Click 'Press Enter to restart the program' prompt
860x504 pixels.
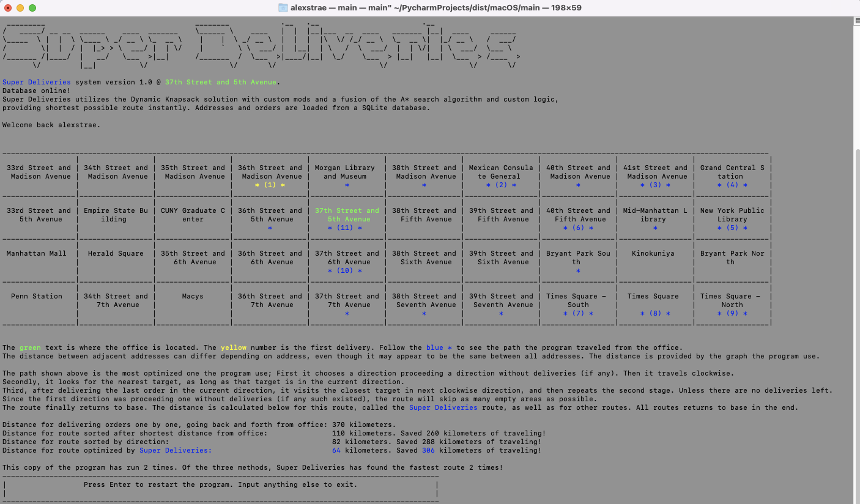(x=221, y=484)
